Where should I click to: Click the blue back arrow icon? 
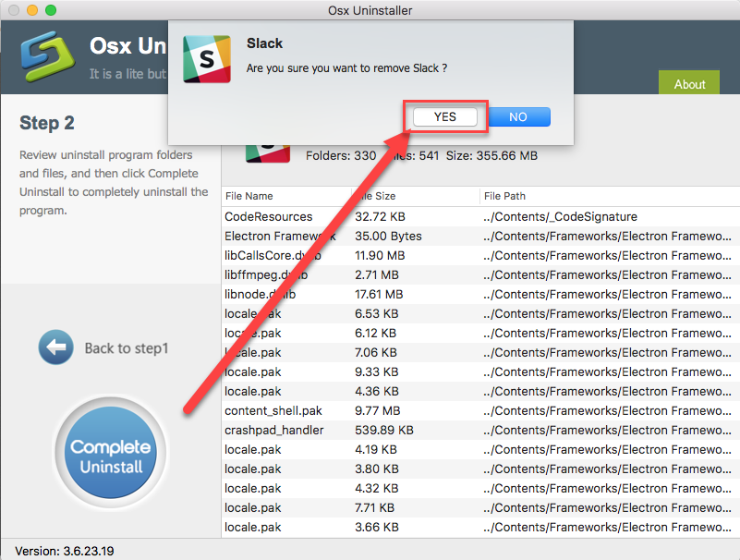[x=55, y=348]
